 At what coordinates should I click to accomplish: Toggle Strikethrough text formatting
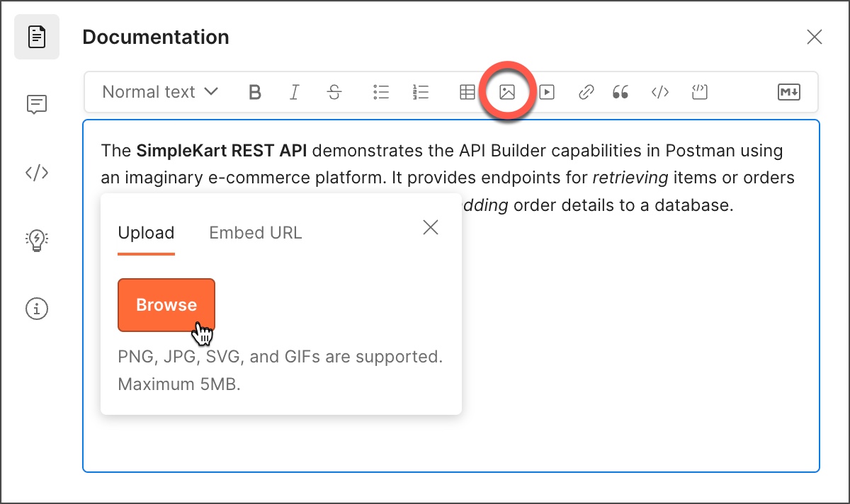click(334, 92)
